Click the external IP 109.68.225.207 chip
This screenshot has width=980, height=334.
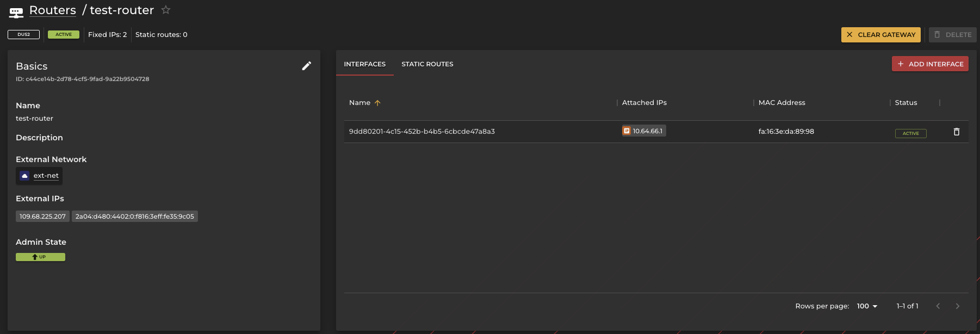(42, 217)
